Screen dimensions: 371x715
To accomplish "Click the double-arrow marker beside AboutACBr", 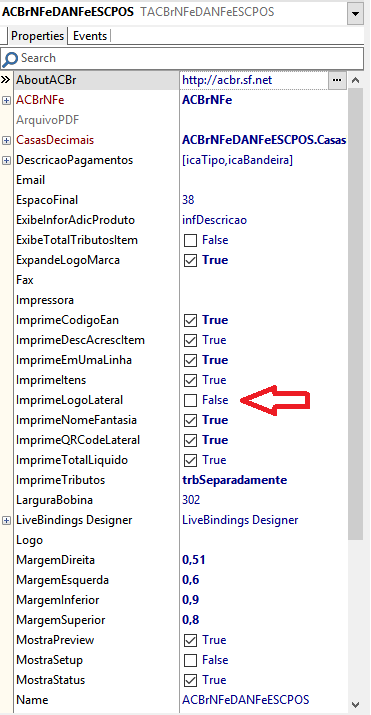I will [5, 80].
